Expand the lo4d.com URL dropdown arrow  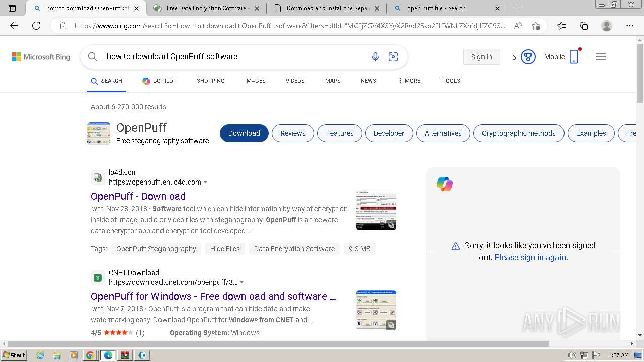tap(205, 182)
